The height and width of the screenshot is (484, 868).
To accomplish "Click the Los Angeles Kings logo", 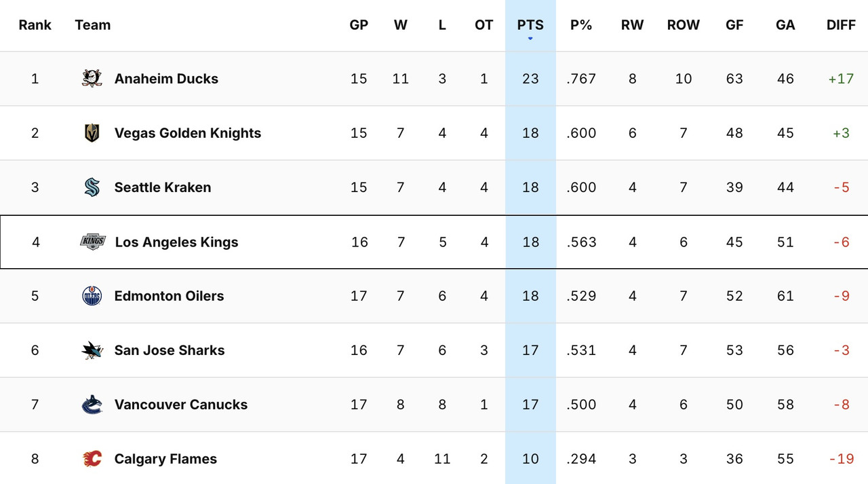I will point(93,242).
